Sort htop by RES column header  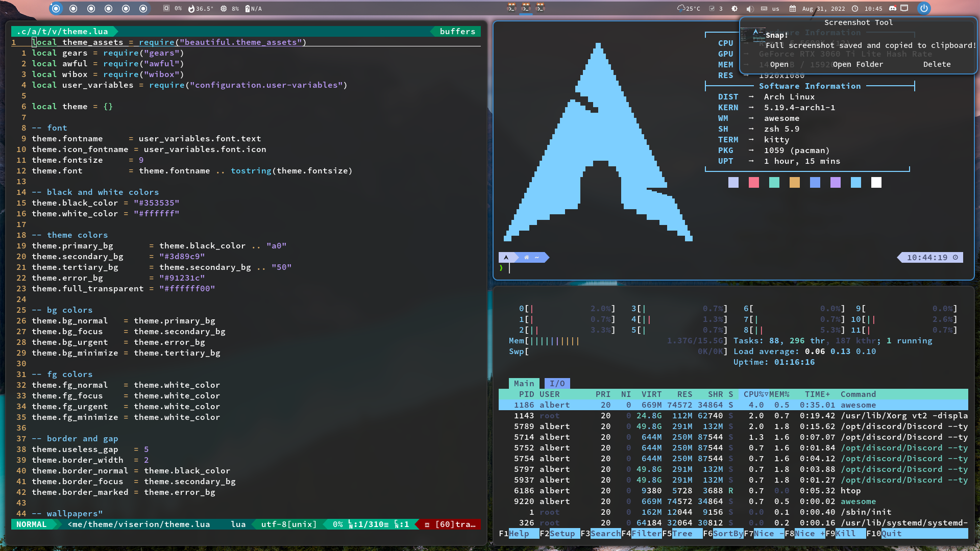[684, 394]
